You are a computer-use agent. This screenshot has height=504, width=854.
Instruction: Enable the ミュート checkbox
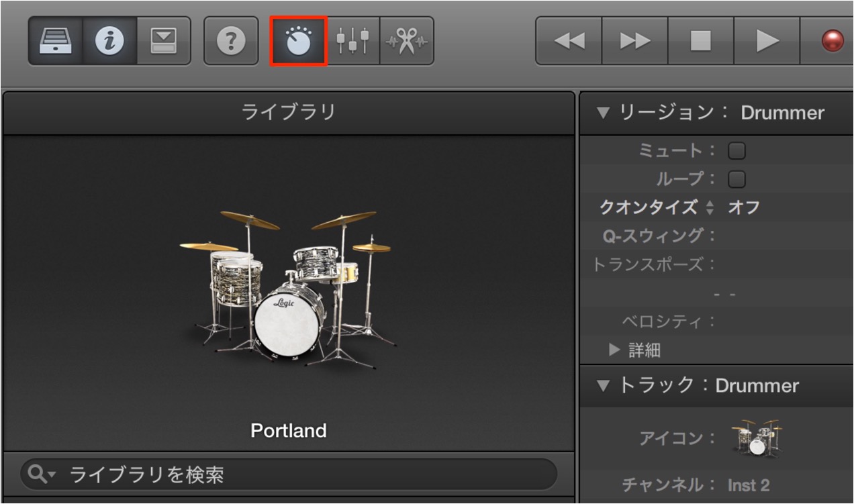point(737,151)
